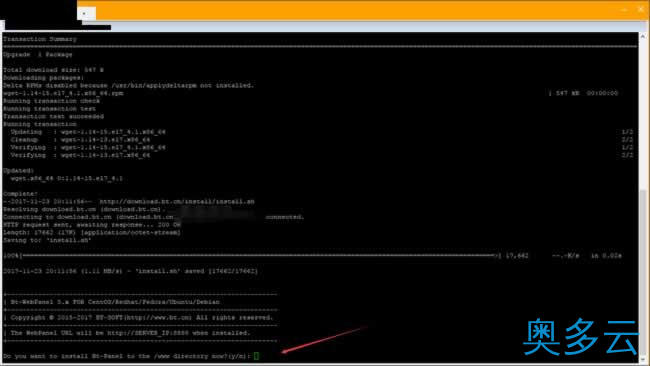
Task: Click the download.bt.cn install.sh URL line
Action: coord(129,201)
